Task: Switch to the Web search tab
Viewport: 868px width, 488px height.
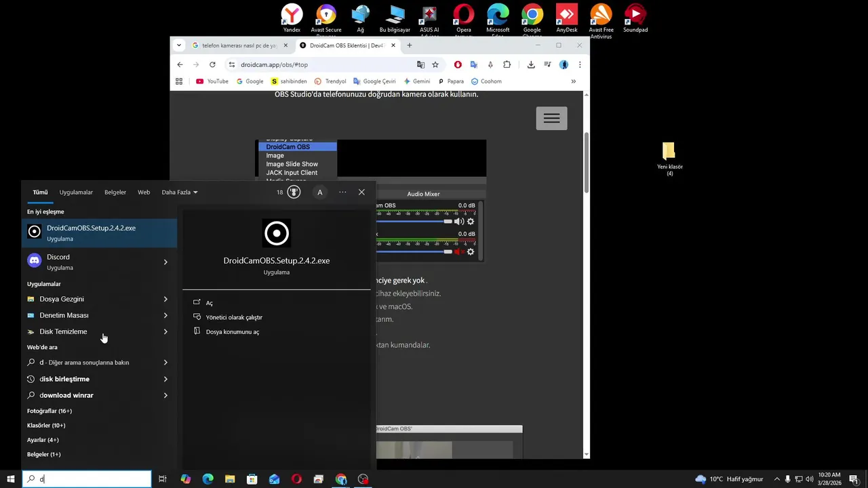Action: tap(144, 192)
